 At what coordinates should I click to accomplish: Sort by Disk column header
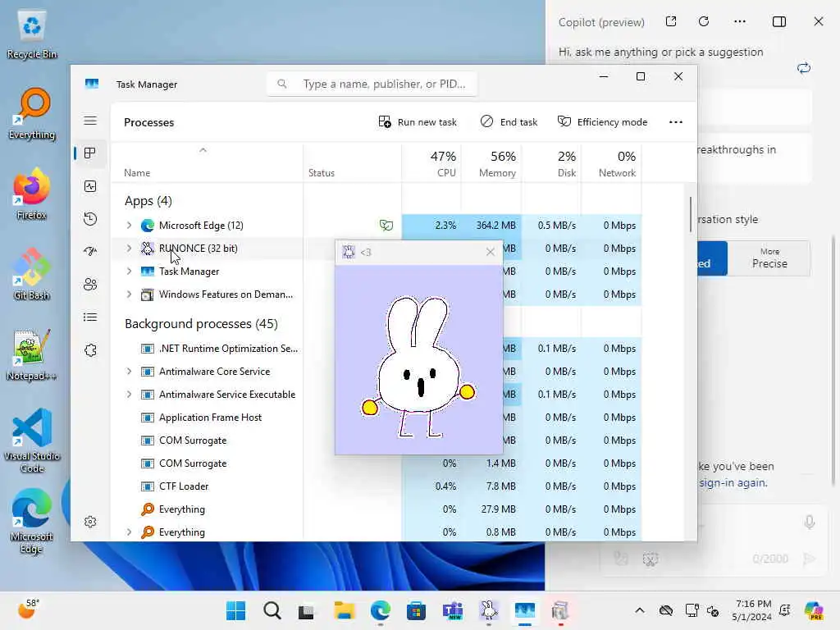[x=552, y=163]
